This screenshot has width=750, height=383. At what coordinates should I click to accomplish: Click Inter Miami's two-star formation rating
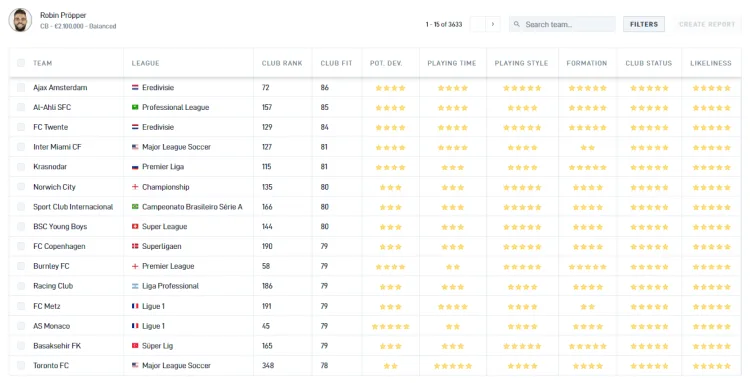pyautogui.click(x=587, y=148)
